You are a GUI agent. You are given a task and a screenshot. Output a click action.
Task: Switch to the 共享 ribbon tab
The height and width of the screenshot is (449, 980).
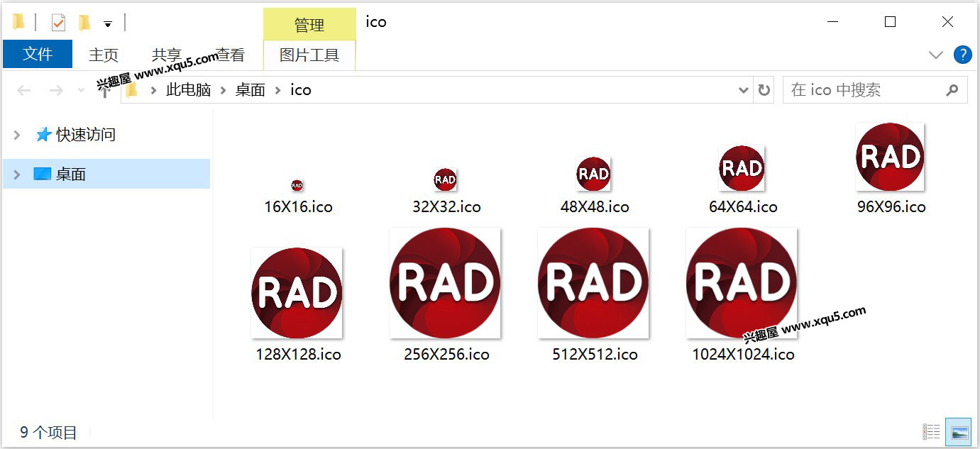click(166, 55)
